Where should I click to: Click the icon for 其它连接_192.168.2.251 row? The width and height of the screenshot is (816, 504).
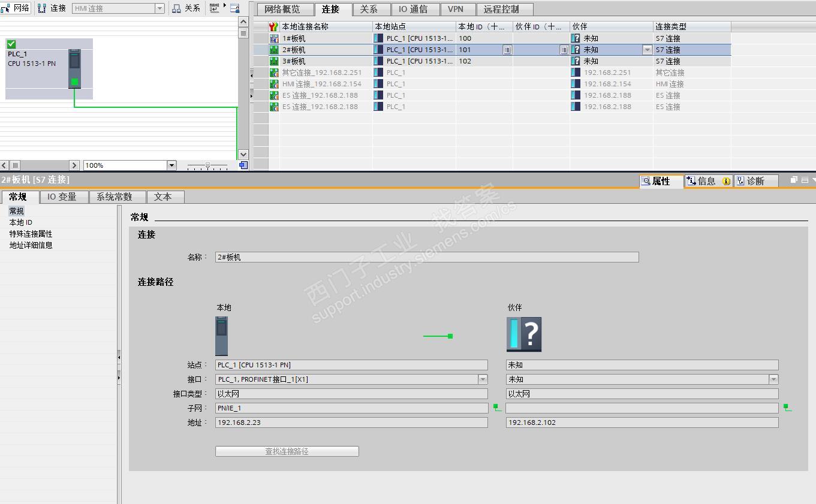click(274, 73)
